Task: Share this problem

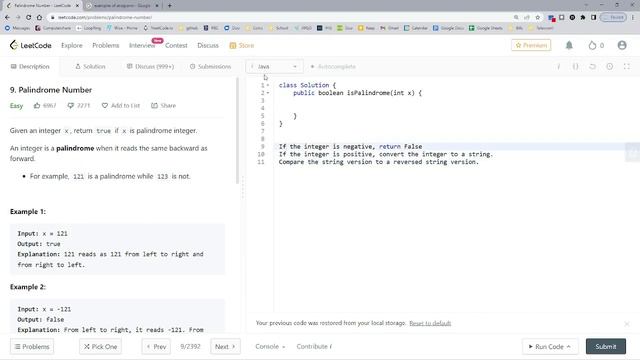Action: (163, 106)
